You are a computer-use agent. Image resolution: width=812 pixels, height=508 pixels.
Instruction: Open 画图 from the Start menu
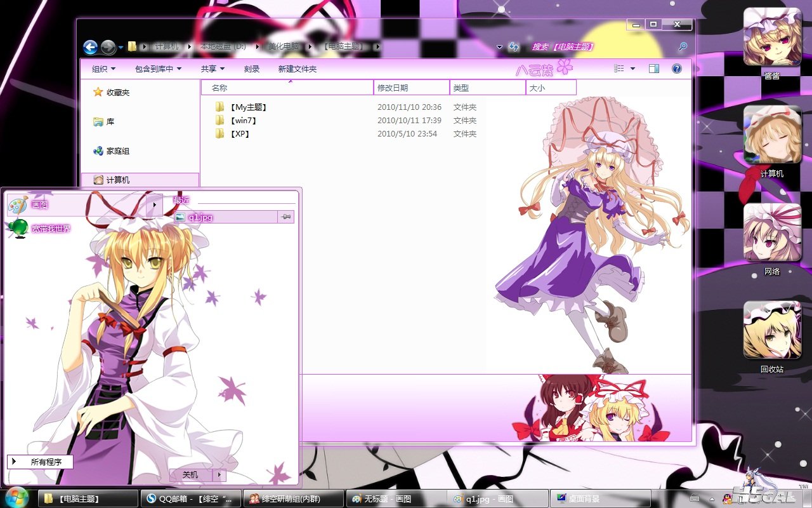click(76, 204)
